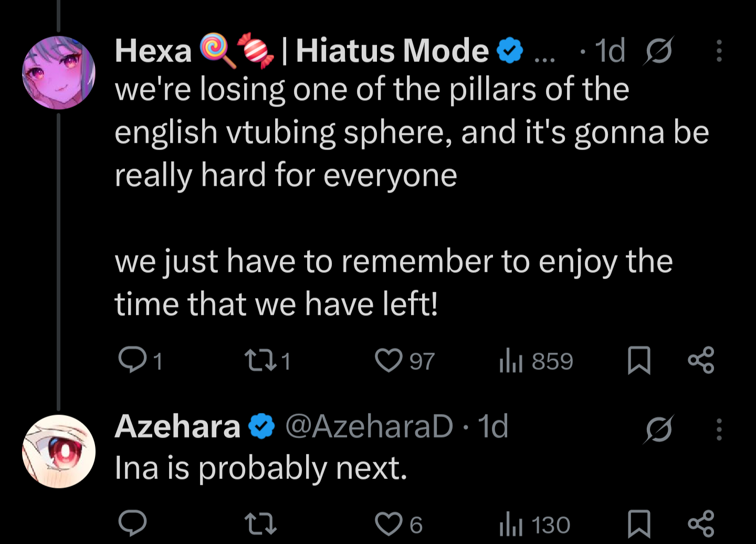The height and width of the screenshot is (544, 756).
Task: Click the Grok slash icon on Azehara's reply
Action: (659, 429)
